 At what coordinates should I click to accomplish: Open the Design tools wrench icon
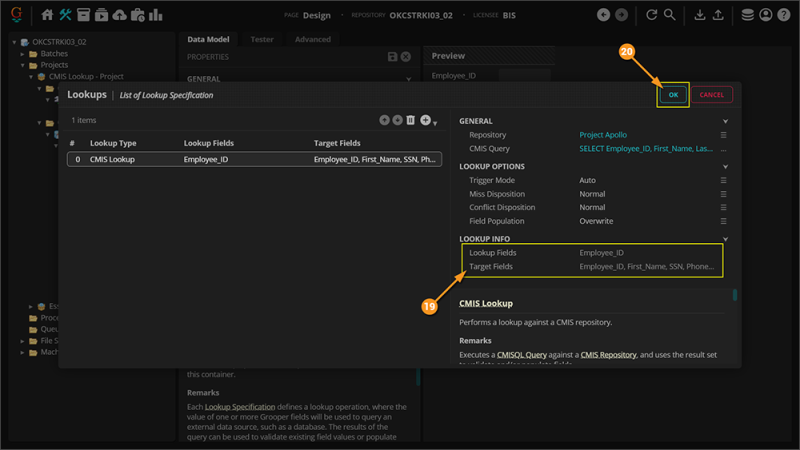(65, 15)
